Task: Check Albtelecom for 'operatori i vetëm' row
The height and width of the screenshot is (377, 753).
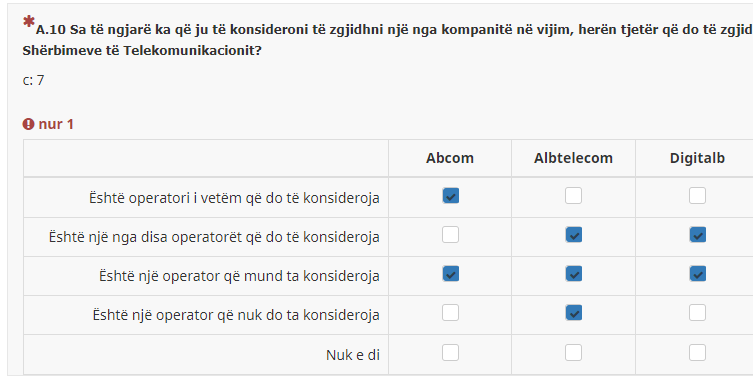Action: (x=573, y=196)
